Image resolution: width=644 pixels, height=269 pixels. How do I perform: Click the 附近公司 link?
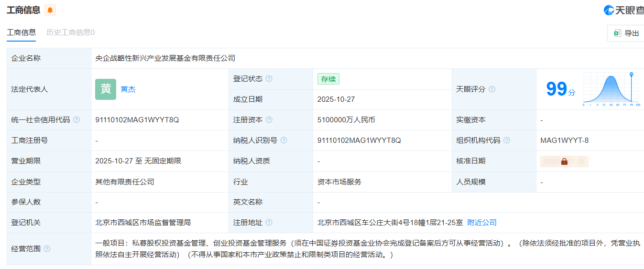pos(482,223)
